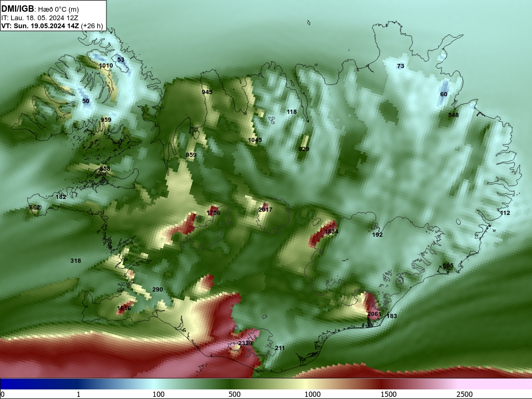
Task: Click the map value 505
Action: click(448, 265)
